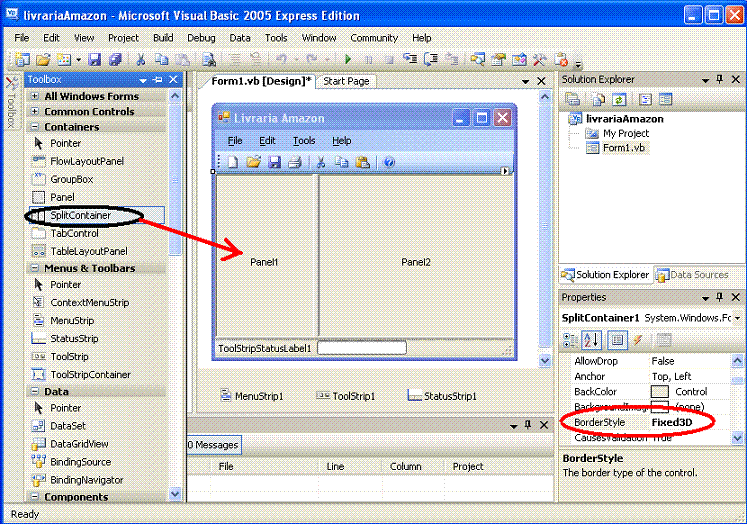Image resolution: width=747 pixels, height=524 pixels.
Task: Click Paste icon on form's ToolStrip
Action: click(363, 162)
